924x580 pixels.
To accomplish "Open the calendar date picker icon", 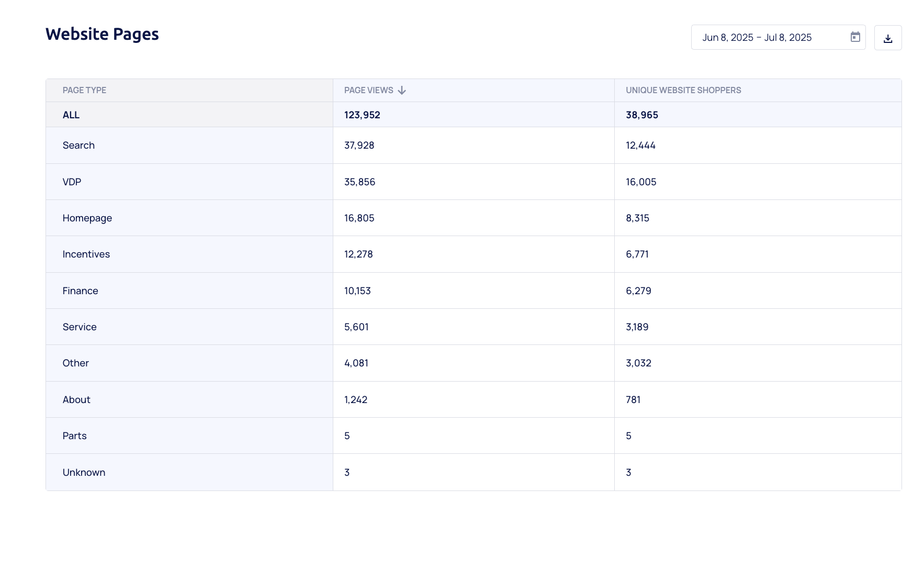I will [x=855, y=37].
